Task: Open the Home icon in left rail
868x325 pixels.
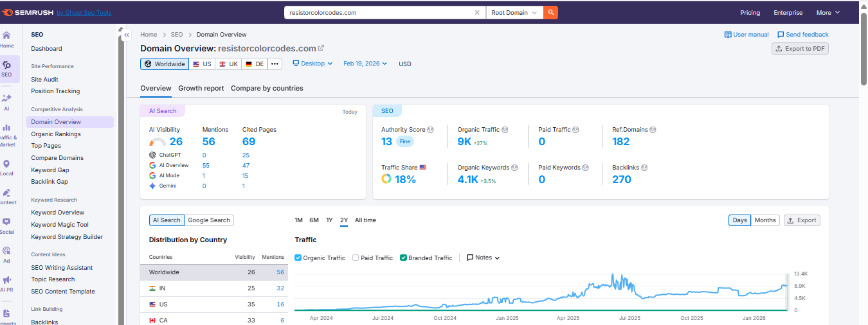Action: pyautogui.click(x=6, y=39)
